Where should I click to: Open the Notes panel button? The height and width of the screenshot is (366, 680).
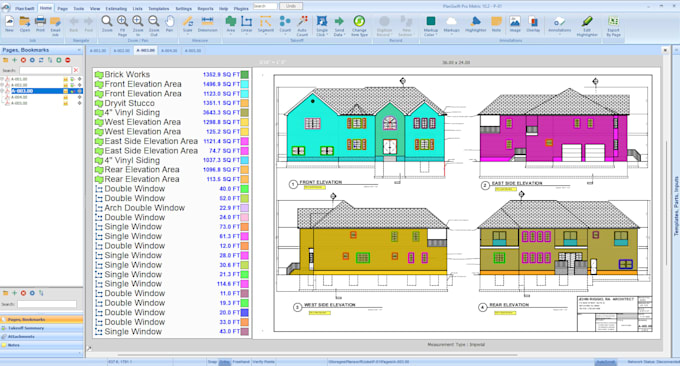point(42,345)
